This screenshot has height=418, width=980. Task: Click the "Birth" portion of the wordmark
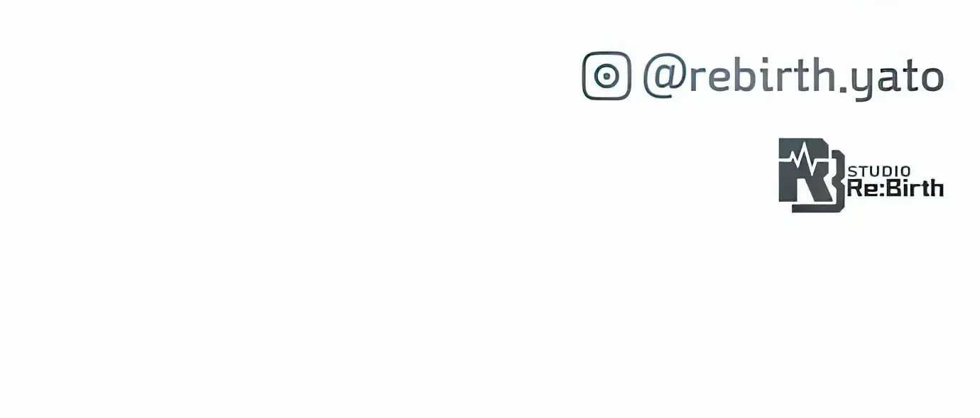pos(915,188)
